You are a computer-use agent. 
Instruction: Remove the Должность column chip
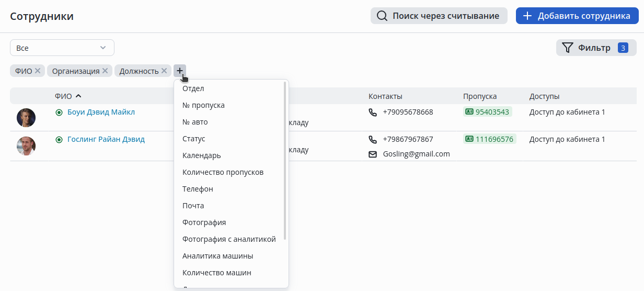pyautogui.click(x=164, y=71)
